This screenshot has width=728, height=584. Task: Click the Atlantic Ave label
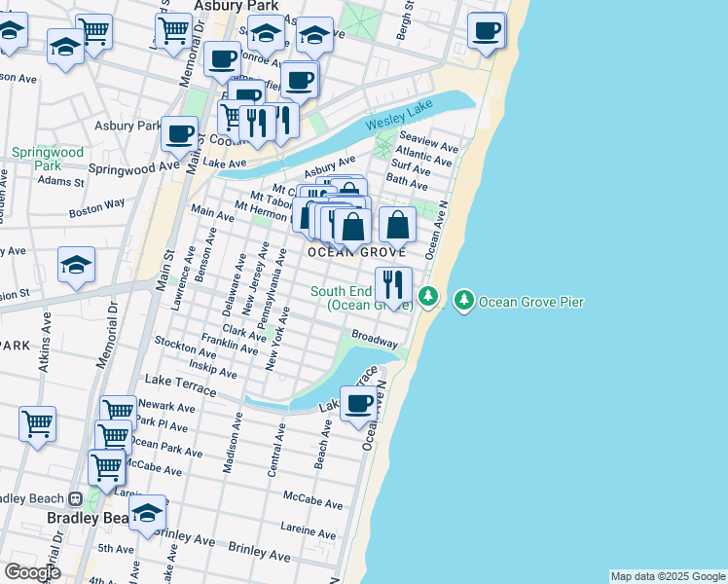[x=423, y=156]
